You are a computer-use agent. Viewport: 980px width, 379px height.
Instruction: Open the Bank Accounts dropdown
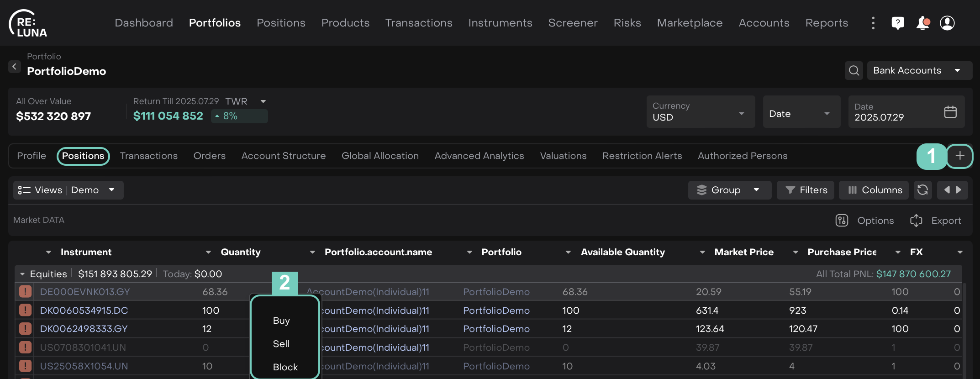[x=919, y=71]
